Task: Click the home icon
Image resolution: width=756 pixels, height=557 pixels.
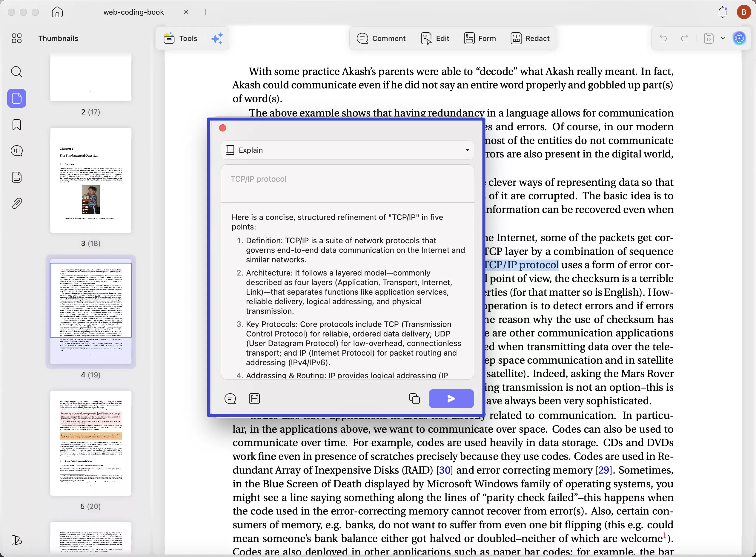Action: click(x=57, y=12)
